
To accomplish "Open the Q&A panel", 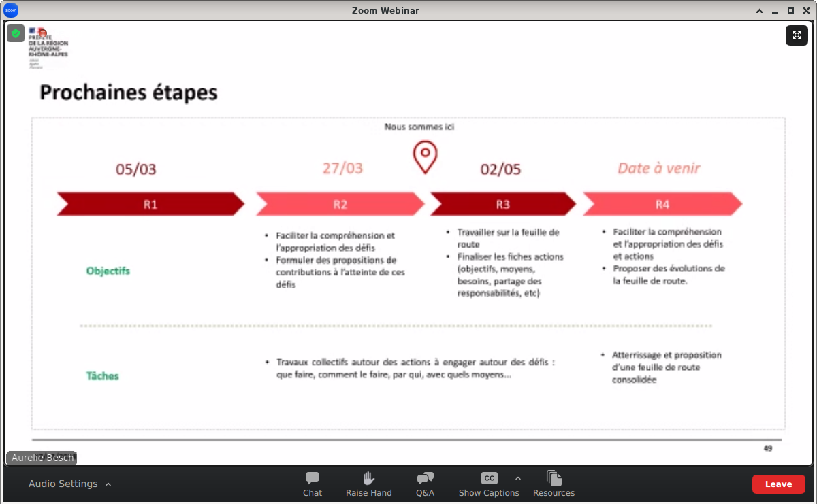I will pyautogui.click(x=425, y=484).
